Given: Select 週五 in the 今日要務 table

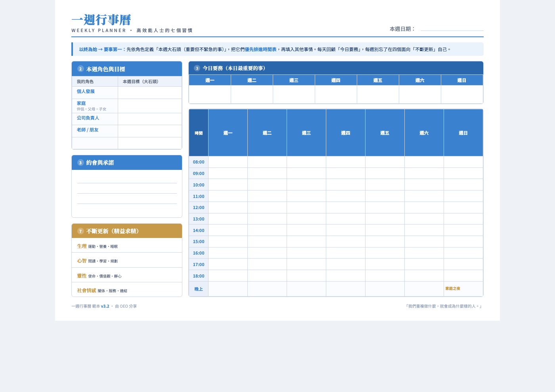Looking at the screenshot, I should click(378, 80).
